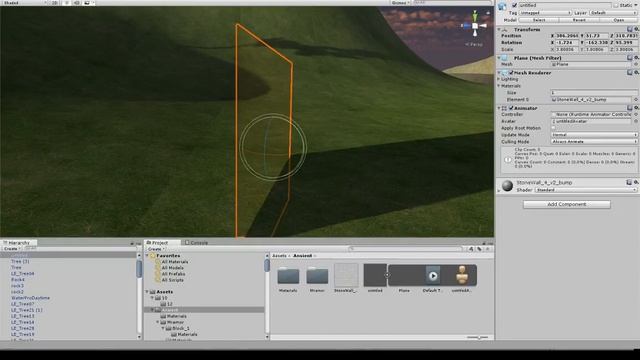Click the Mesh field object picker circle
640x360 pixels.
pos(636,64)
